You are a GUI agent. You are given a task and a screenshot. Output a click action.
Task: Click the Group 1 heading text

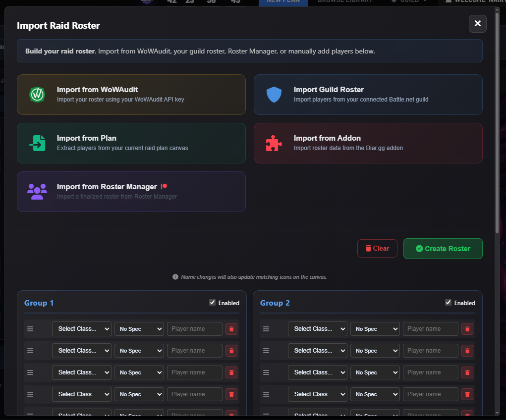[x=39, y=303]
